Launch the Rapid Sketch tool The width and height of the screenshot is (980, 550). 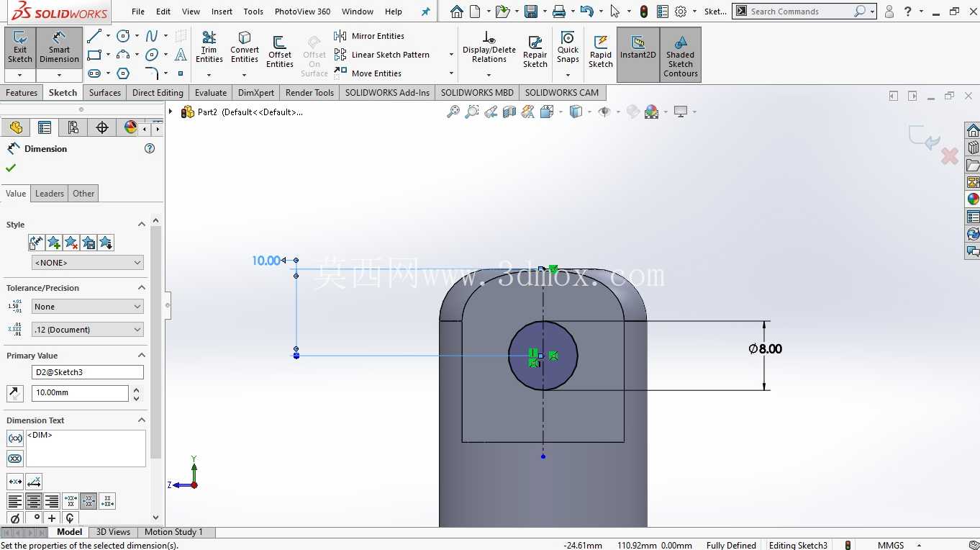[x=601, y=52]
